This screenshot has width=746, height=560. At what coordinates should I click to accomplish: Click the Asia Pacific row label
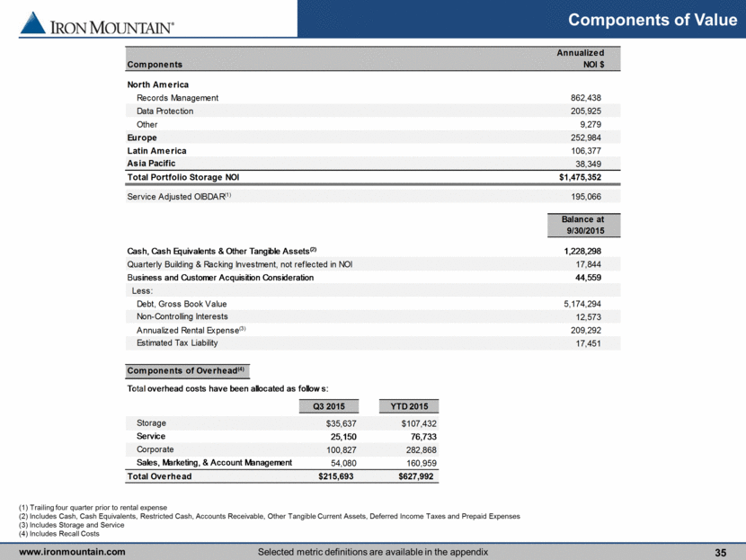coord(151,164)
